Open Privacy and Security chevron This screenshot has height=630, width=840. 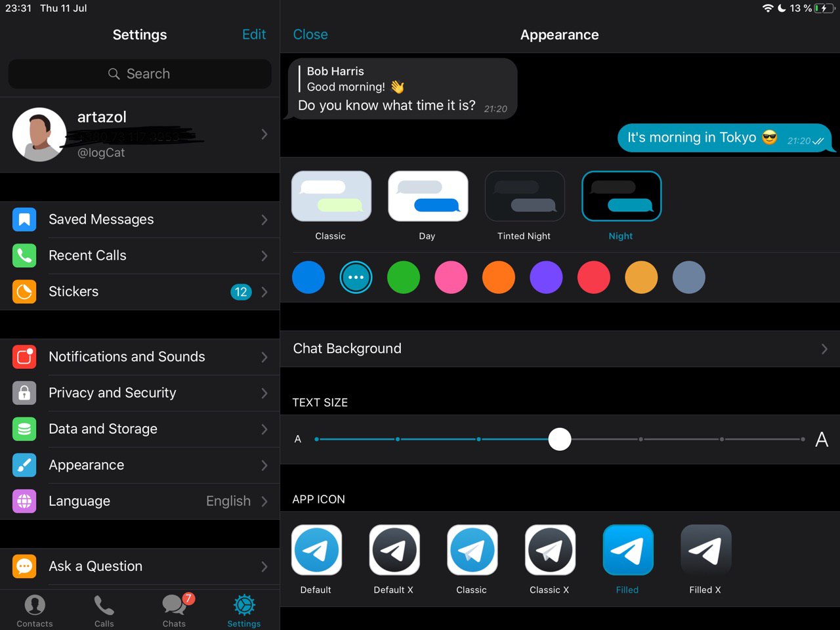pos(264,392)
